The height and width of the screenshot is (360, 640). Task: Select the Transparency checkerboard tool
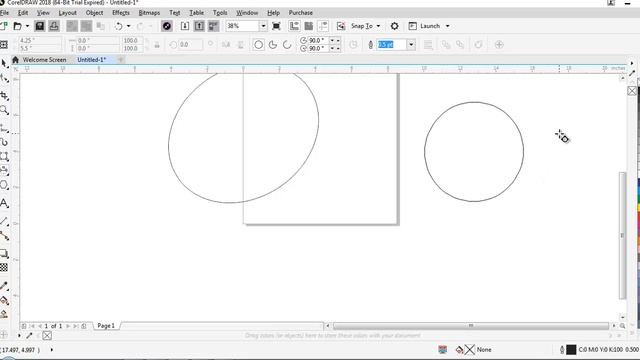4,267
